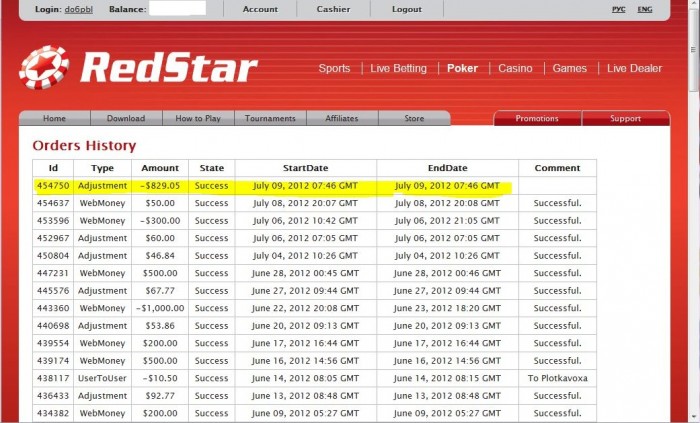The image size is (700, 423).
Task: Open the Sports section
Action: [334, 68]
